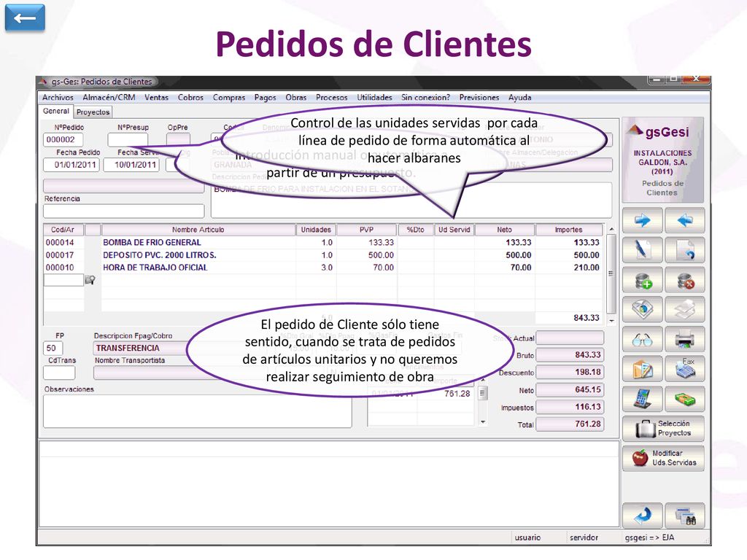Viewport: 747px width, 560px height.
Task: Click the NºPedido field showing 000002
Action: [x=63, y=139]
